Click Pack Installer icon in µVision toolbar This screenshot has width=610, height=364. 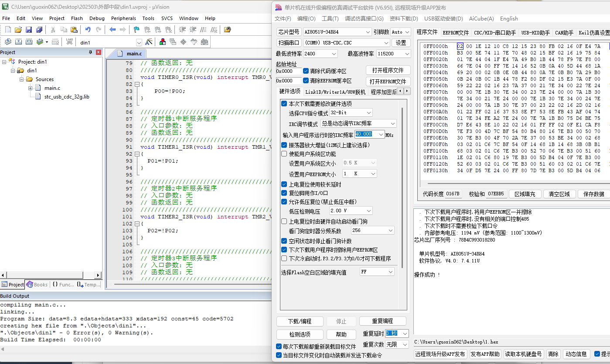[x=204, y=42]
